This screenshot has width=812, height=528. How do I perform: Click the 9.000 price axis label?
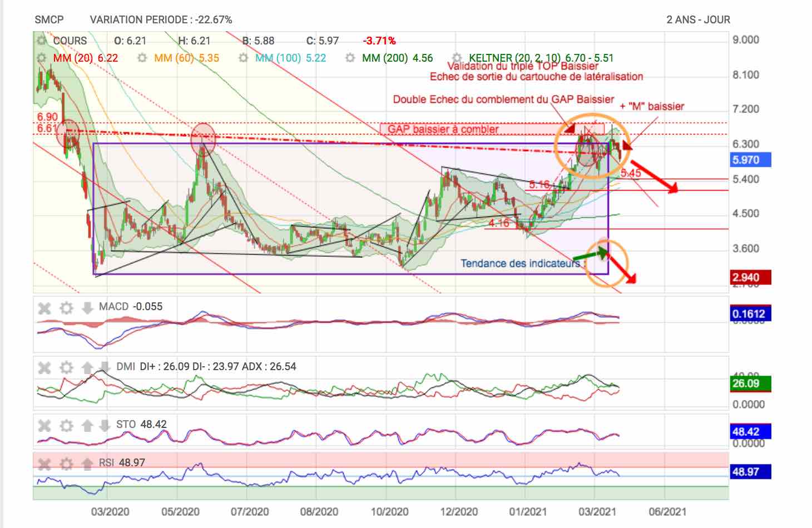746,39
